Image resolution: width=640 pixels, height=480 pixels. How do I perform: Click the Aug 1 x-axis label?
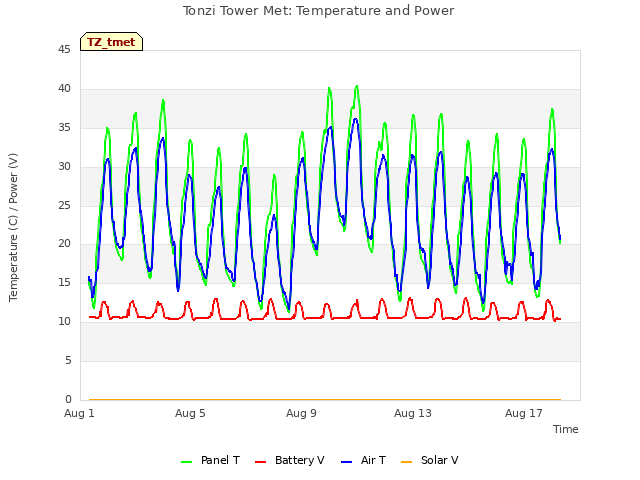[79, 413]
